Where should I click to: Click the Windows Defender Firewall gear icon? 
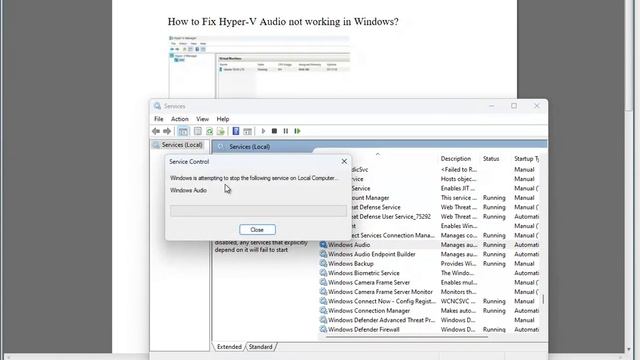tap(323, 329)
